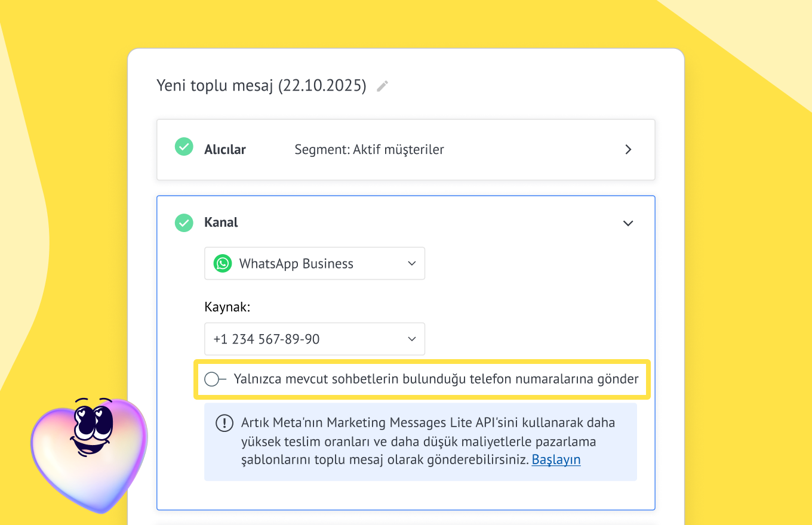Viewport: 812px width, 525px height.
Task: Click the WhatsApp logo icon
Action: (x=223, y=264)
